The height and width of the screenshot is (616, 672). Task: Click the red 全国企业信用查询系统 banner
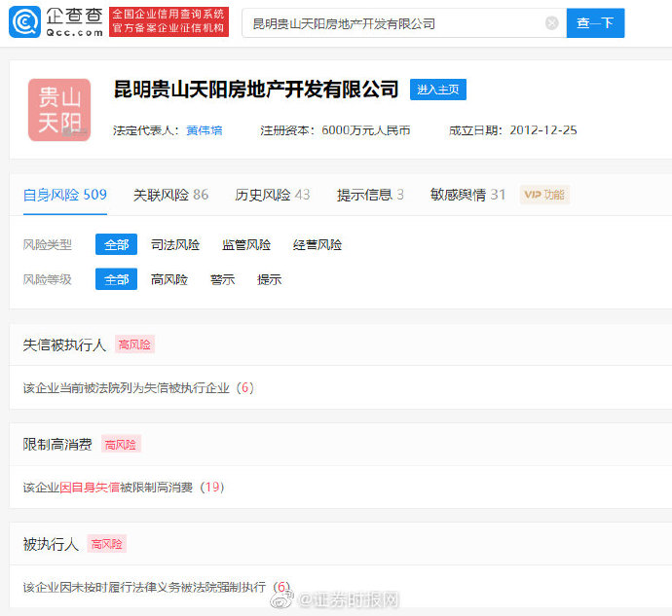pos(168,21)
